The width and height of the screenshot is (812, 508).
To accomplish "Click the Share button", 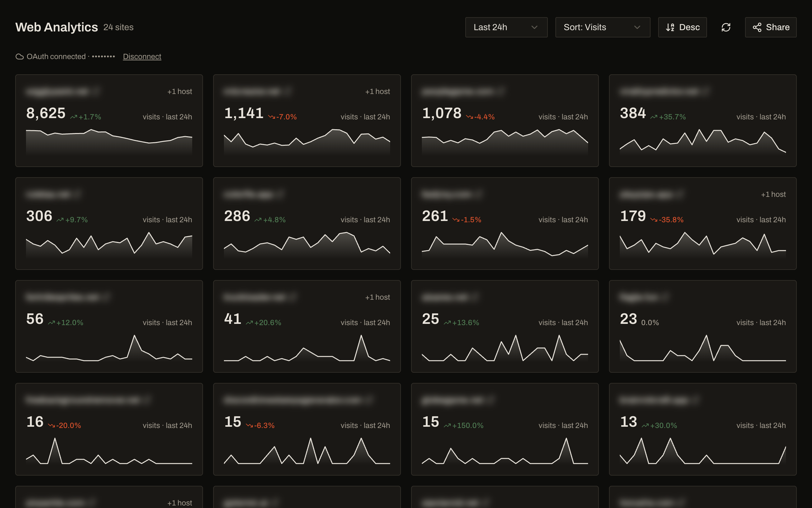I will (771, 27).
